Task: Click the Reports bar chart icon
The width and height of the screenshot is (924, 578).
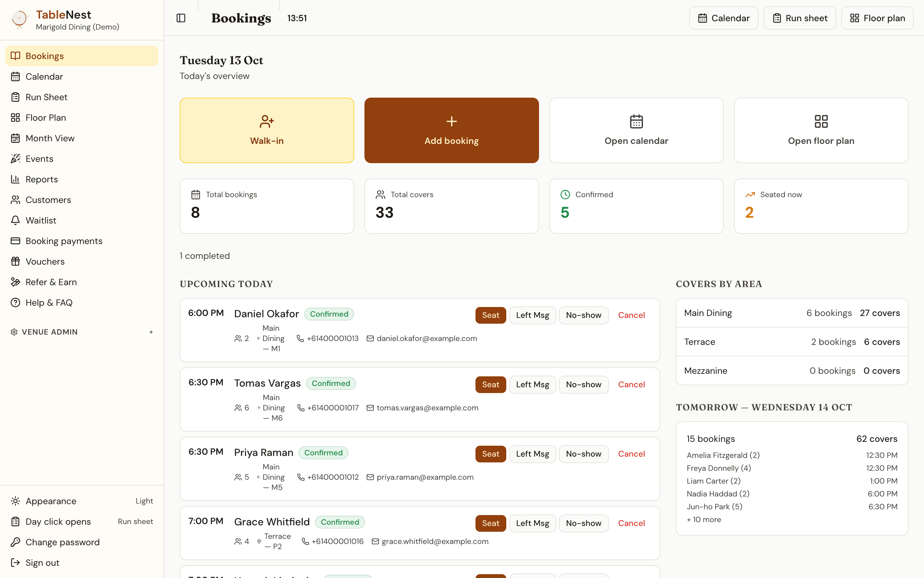Action: [x=15, y=179]
